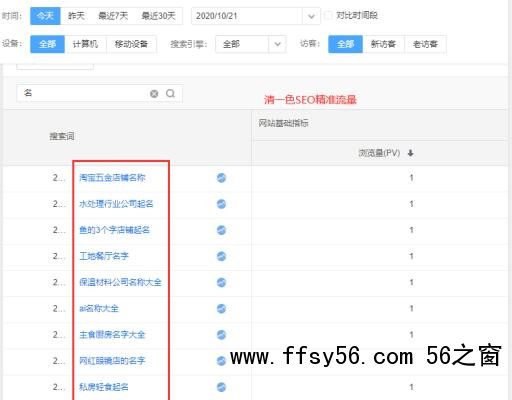Screen dimensions: 512x400
Task: Click the globe icon beside 淘宝五金店铺名称
Action: pos(221,178)
